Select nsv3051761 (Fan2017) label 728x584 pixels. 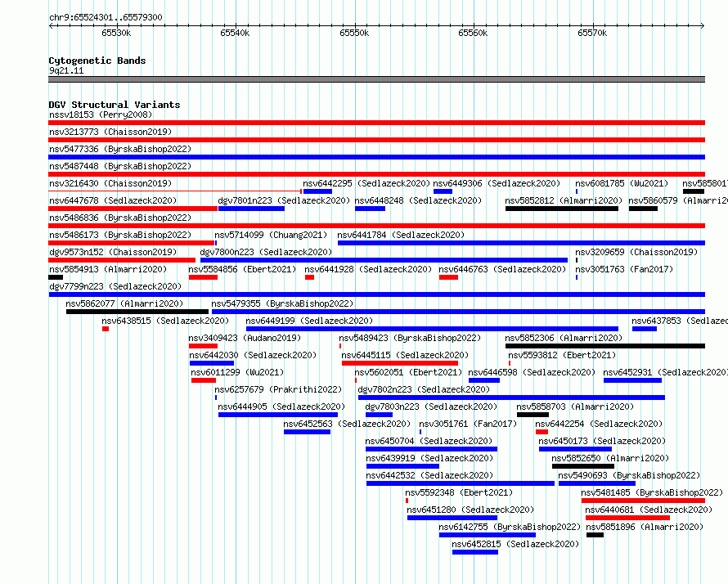click(468, 424)
